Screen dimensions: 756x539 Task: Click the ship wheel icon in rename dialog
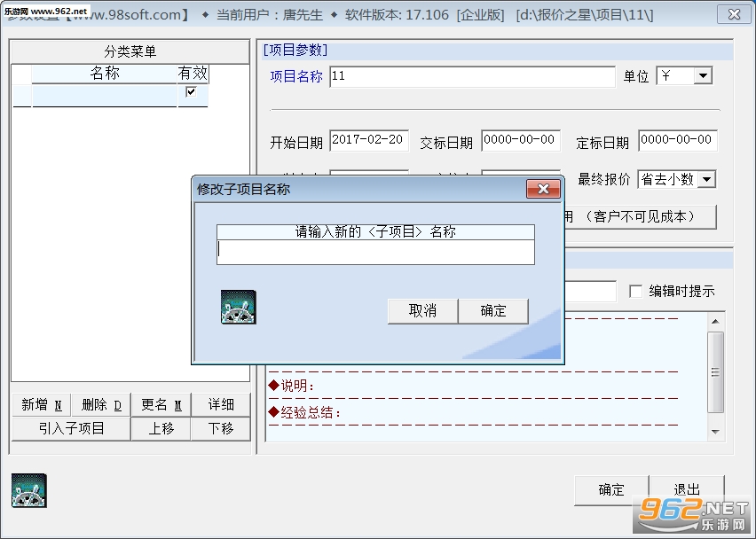click(238, 307)
